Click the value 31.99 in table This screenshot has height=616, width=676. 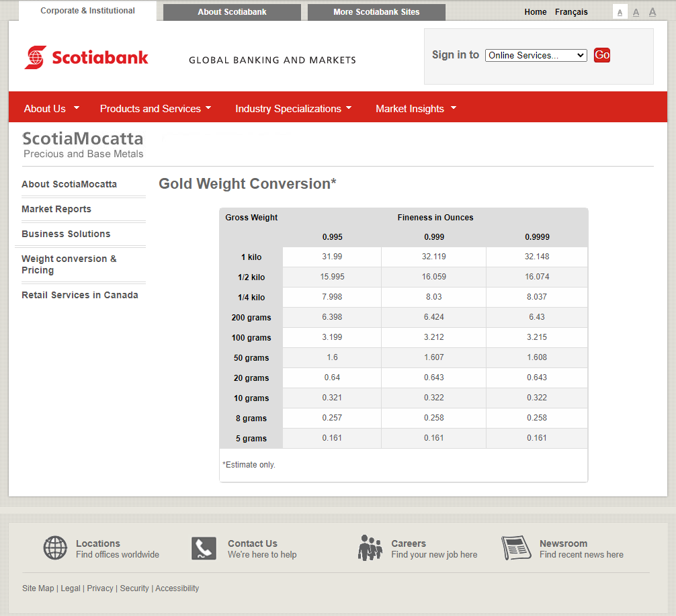tap(332, 257)
